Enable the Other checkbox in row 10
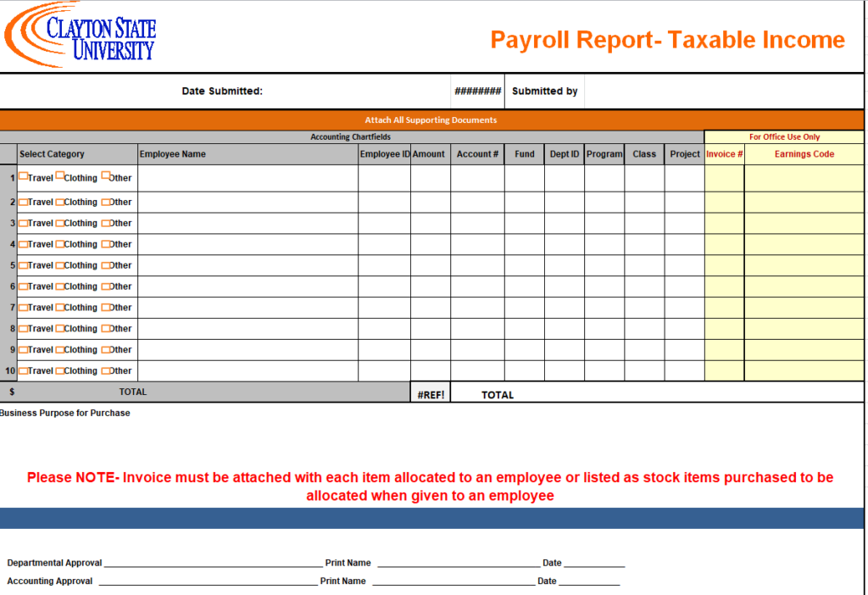 (x=106, y=370)
